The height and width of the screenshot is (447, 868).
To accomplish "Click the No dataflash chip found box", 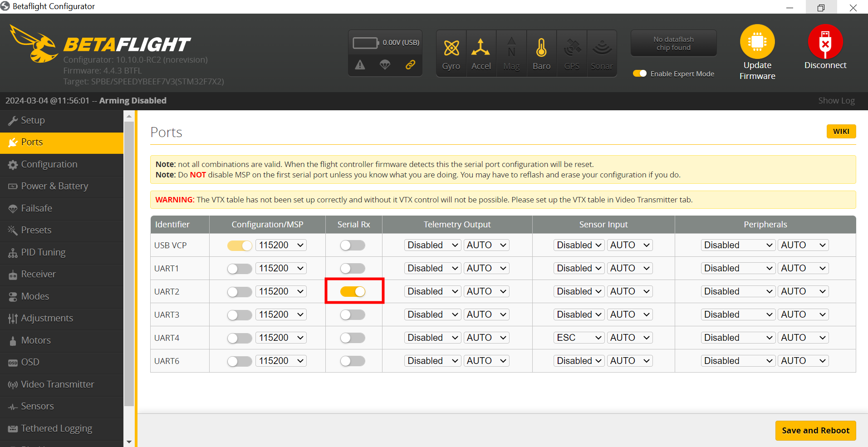I will [x=673, y=44].
